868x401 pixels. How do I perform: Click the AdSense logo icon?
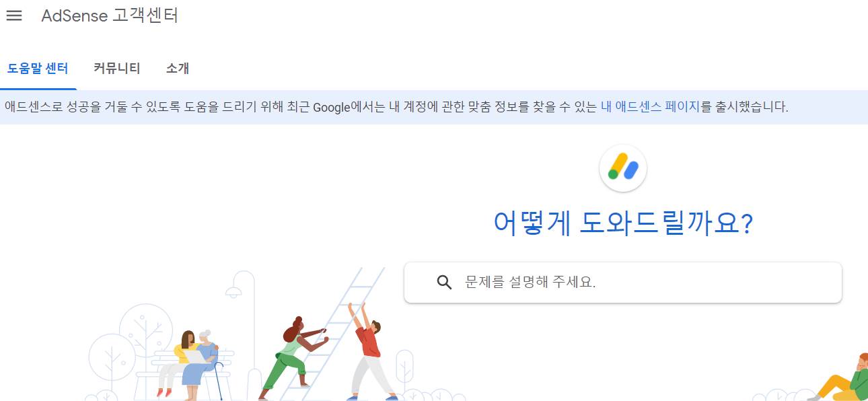(x=623, y=168)
